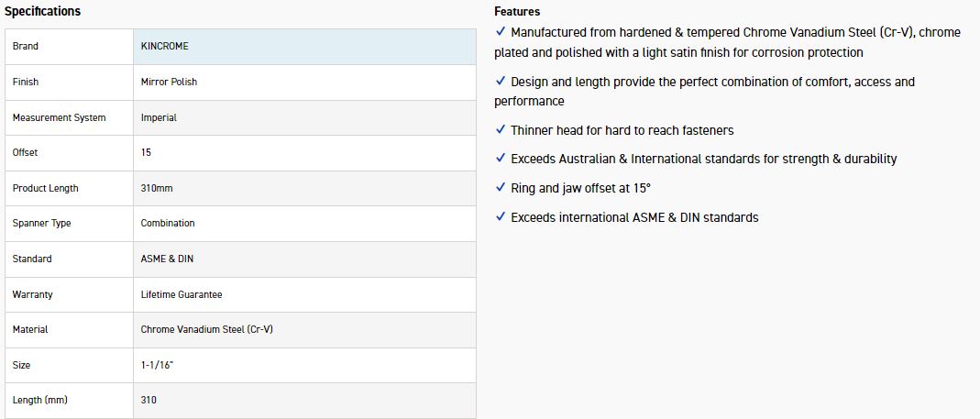Click checkmark beside Exceeds Australian standards feature
The height and width of the screenshot is (419, 980).
pyautogui.click(x=501, y=159)
